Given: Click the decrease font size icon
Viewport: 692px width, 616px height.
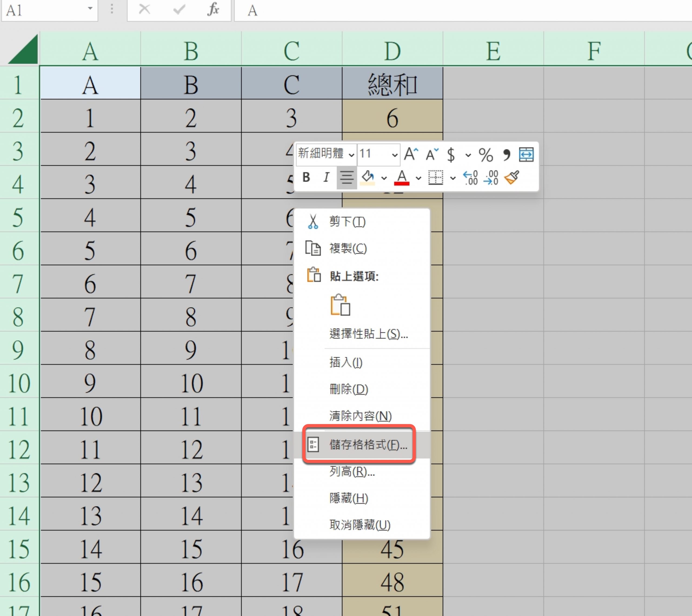Looking at the screenshot, I should (432, 154).
